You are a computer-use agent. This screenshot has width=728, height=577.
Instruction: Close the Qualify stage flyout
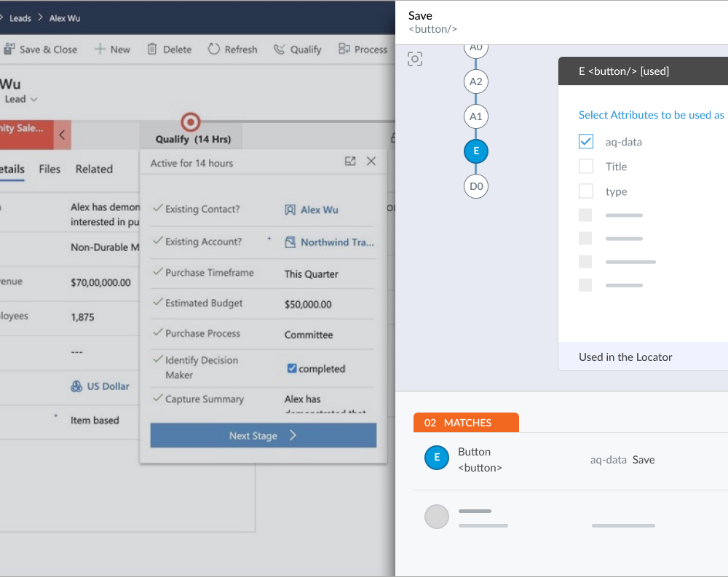point(371,162)
